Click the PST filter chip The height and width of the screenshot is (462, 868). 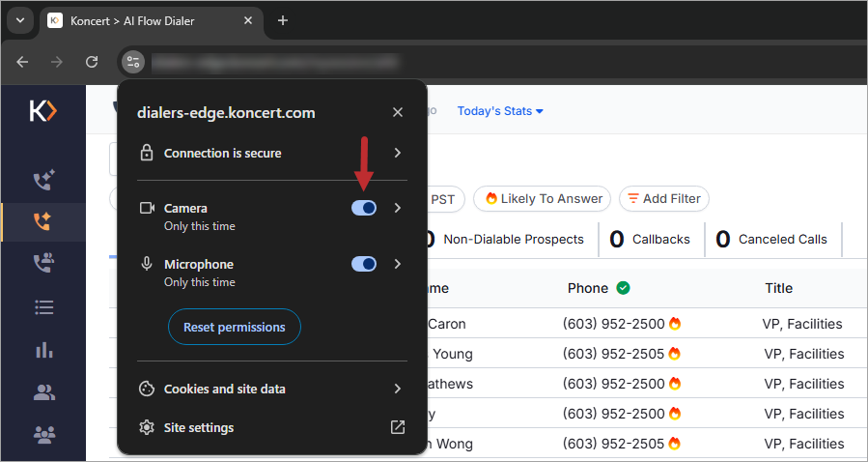pyautogui.click(x=444, y=198)
